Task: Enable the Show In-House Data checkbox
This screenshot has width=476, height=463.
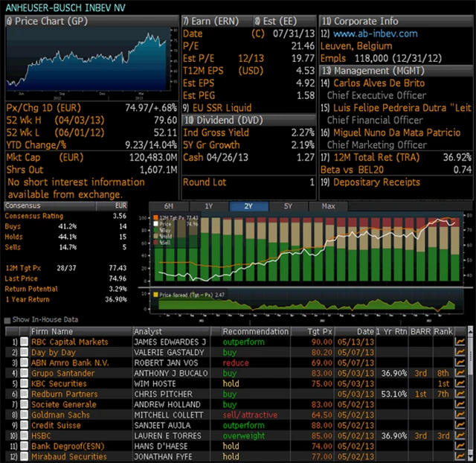Action: (8, 320)
